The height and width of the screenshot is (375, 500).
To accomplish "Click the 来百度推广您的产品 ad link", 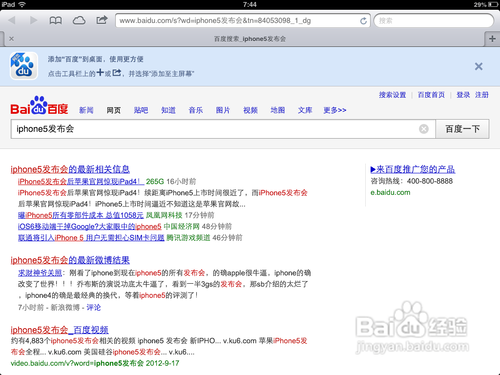I will click(413, 169).
